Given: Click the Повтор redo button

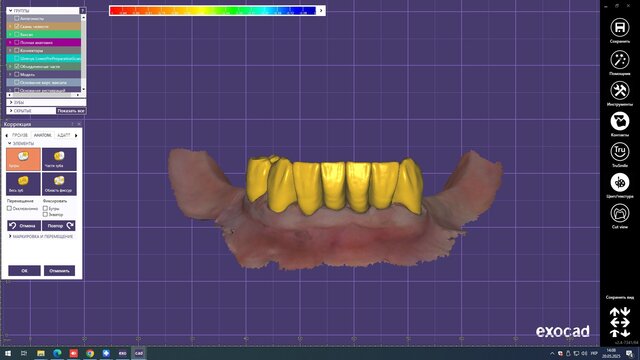Looking at the screenshot, I should click(x=59, y=225).
